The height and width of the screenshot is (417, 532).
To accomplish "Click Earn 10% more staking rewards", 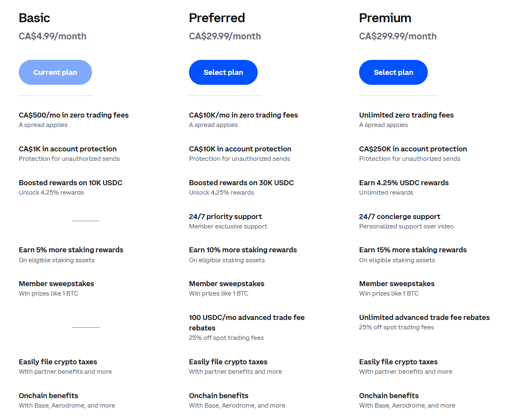I will click(243, 250).
